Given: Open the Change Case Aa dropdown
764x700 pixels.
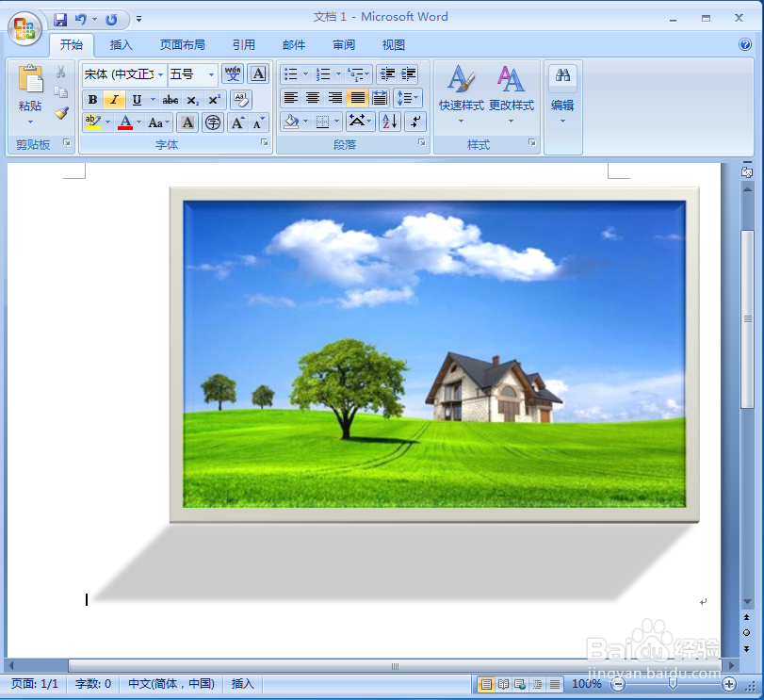Looking at the screenshot, I should tap(159, 122).
